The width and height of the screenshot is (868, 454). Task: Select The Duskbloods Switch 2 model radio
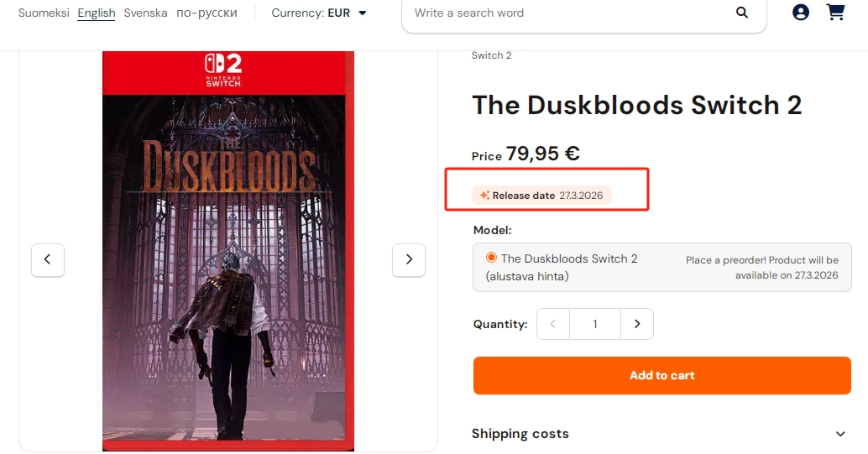click(x=491, y=258)
